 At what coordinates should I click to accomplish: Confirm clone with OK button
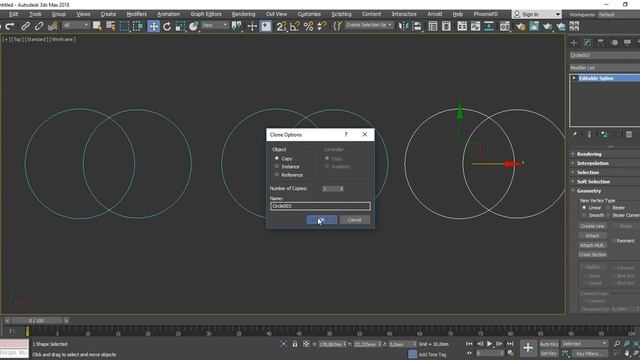(x=322, y=220)
